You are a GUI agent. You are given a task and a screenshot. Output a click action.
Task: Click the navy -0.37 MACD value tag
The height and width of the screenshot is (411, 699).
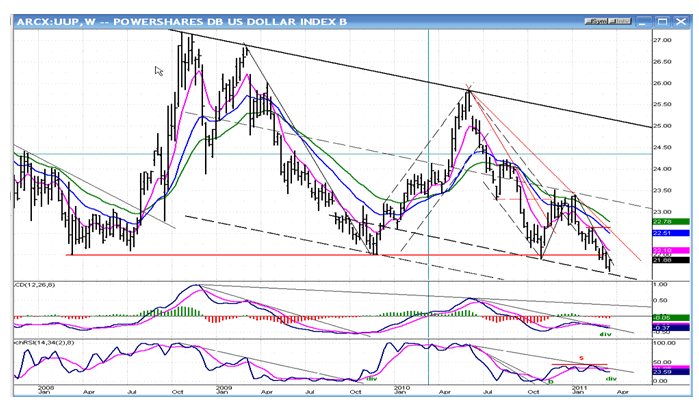pos(670,328)
